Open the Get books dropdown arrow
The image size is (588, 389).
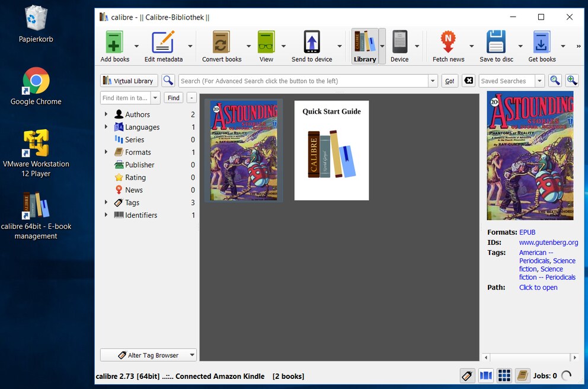click(x=563, y=46)
